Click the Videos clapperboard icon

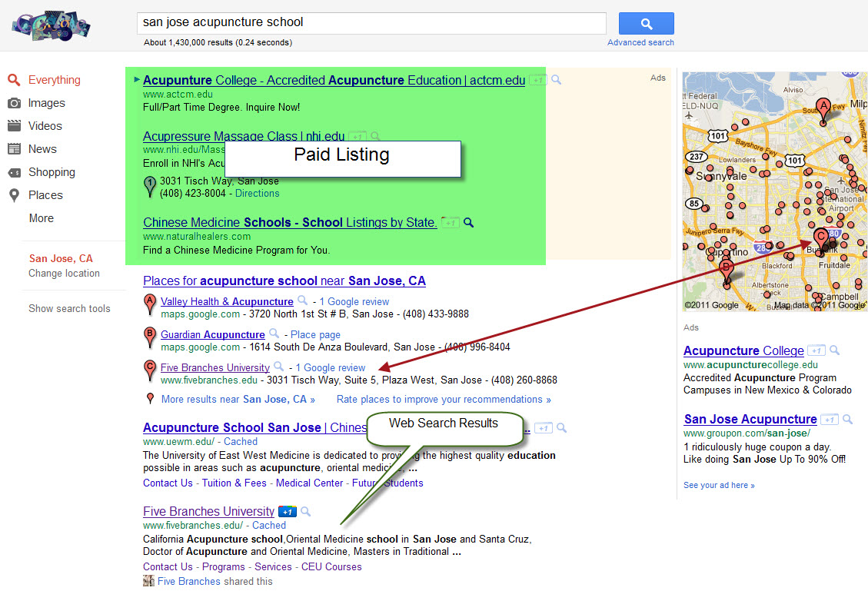(14, 126)
